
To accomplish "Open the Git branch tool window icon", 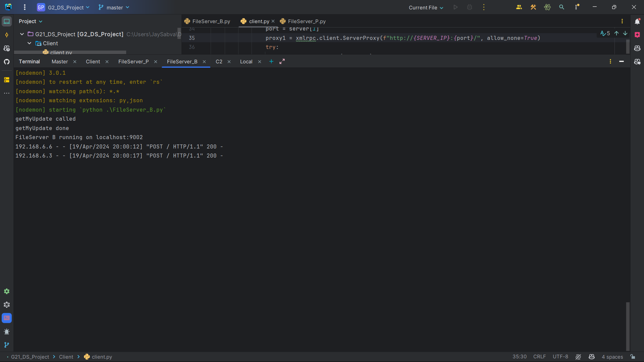I will click(x=7, y=345).
